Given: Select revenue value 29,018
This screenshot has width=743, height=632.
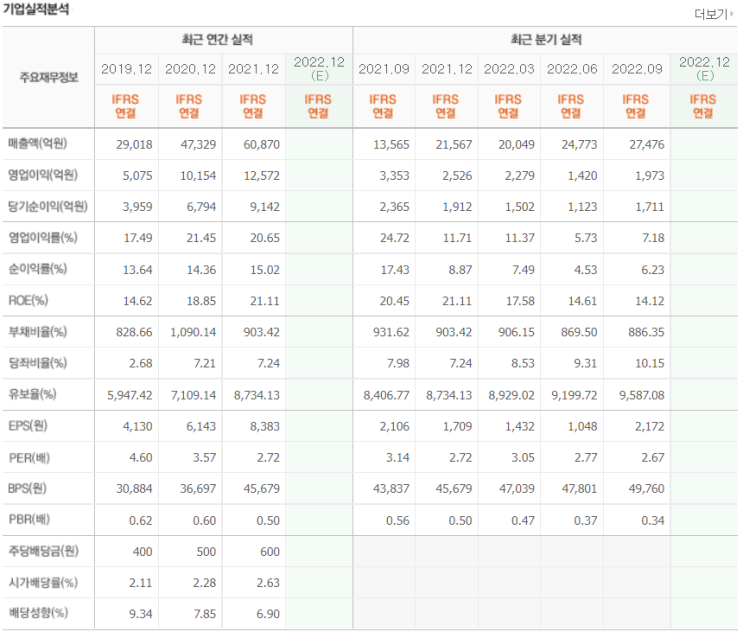Looking at the screenshot, I should [x=134, y=144].
